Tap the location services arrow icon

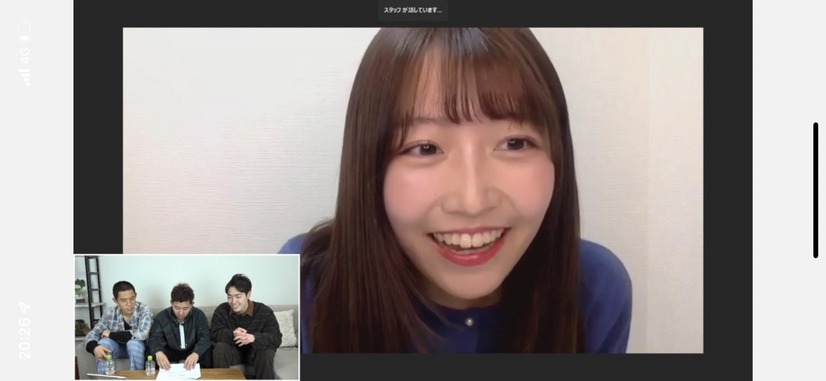25,307
